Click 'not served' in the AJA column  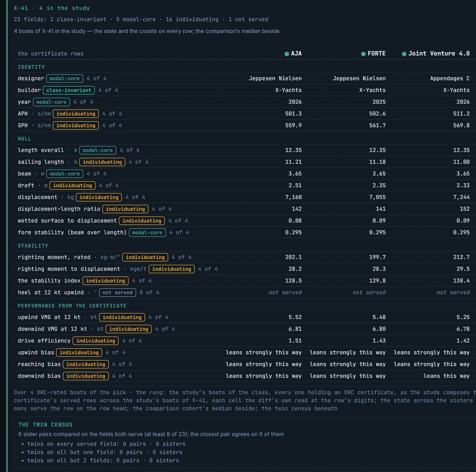285,292
